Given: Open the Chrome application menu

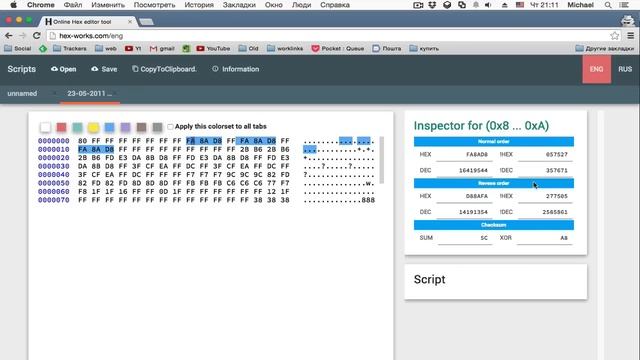Looking at the screenshot, I should coord(40,5).
